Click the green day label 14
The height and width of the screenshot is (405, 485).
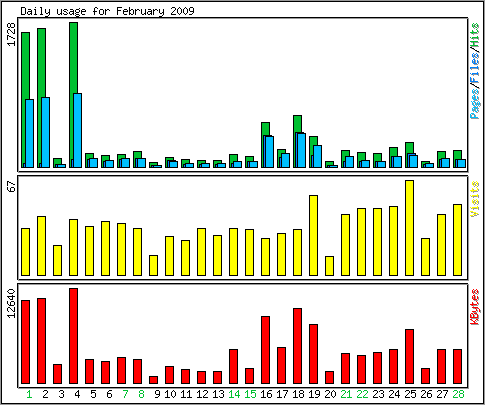pyautogui.click(x=234, y=394)
